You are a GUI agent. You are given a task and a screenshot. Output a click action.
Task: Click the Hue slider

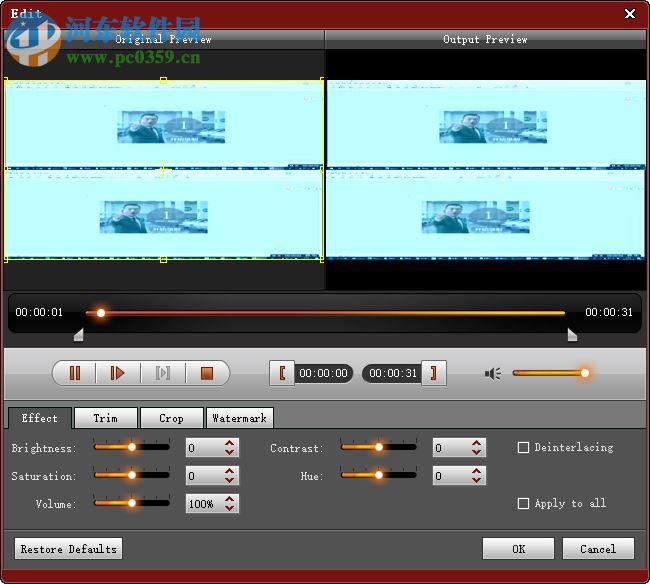click(378, 475)
